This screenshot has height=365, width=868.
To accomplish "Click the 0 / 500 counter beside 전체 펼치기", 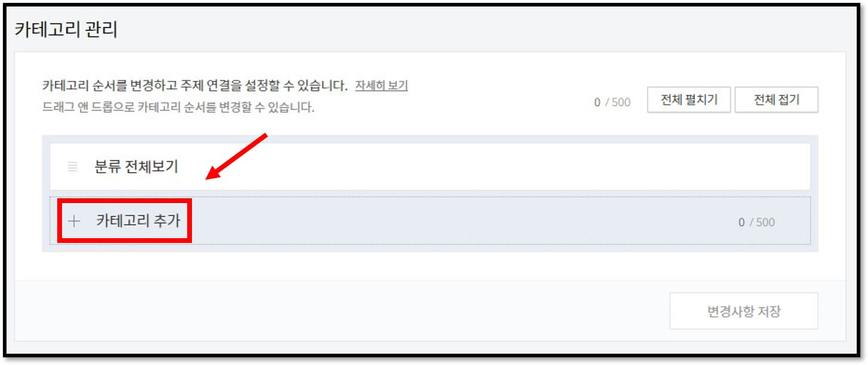I will pos(612,102).
